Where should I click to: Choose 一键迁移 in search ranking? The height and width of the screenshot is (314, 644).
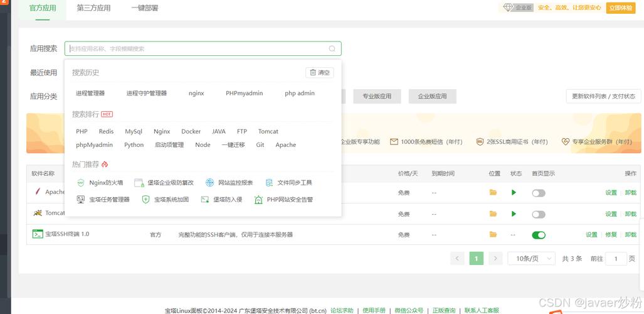pos(233,144)
